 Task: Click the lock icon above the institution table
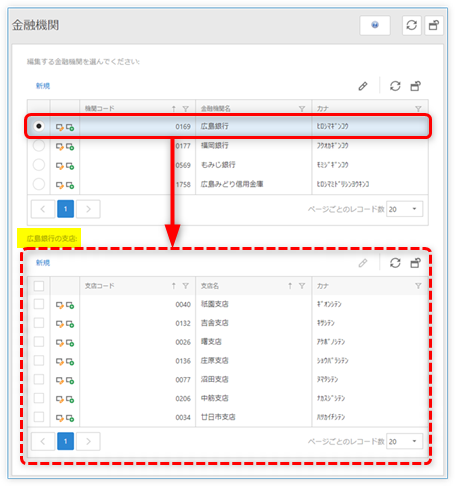[415, 86]
